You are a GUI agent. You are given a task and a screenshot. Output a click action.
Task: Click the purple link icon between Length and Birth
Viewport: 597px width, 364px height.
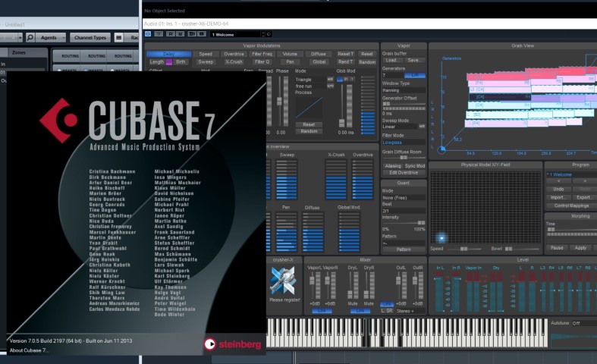pyautogui.click(x=168, y=61)
